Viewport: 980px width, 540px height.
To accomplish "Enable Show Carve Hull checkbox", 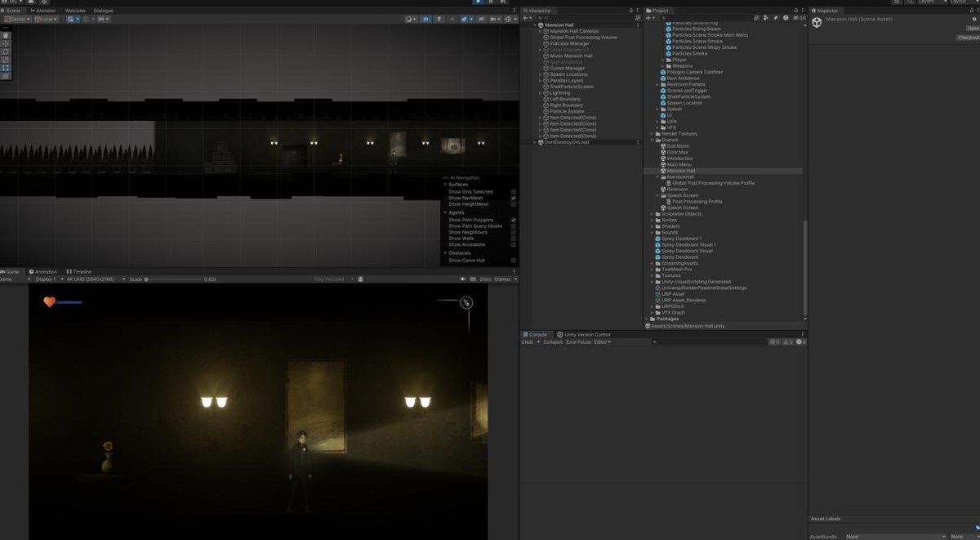I will tap(513, 260).
